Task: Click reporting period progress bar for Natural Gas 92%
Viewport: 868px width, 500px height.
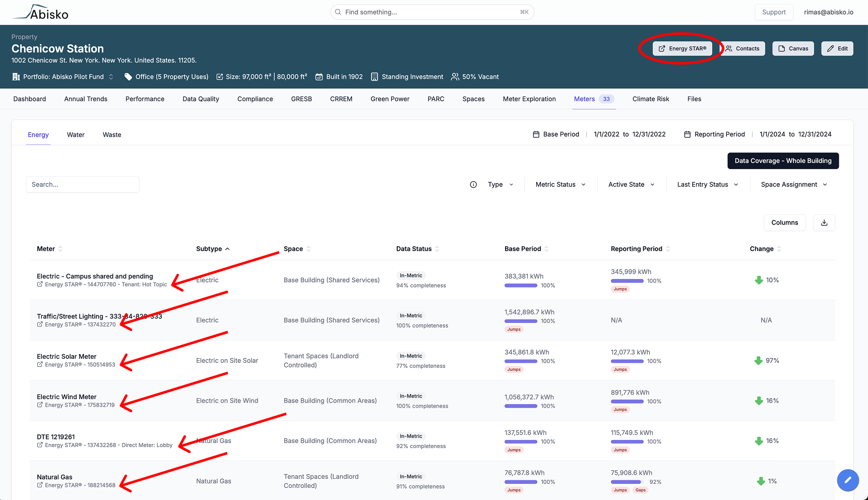Action: point(627,482)
